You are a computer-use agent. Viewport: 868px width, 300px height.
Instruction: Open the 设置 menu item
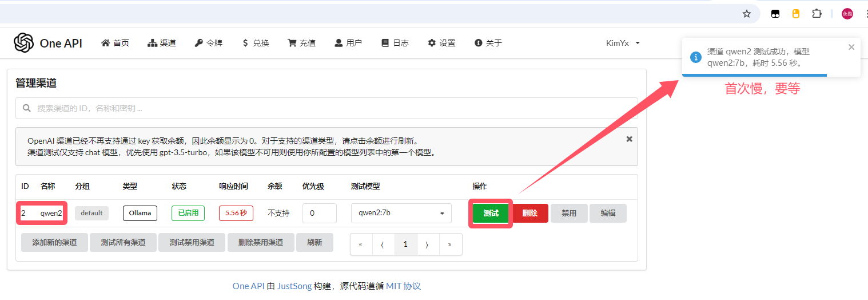tap(441, 43)
